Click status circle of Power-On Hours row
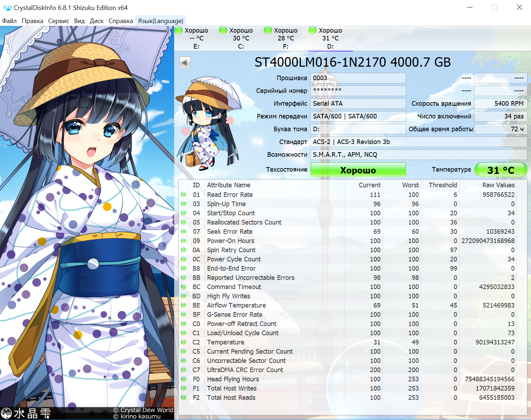The height and width of the screenshot is (420, 531). pos(183,241)
